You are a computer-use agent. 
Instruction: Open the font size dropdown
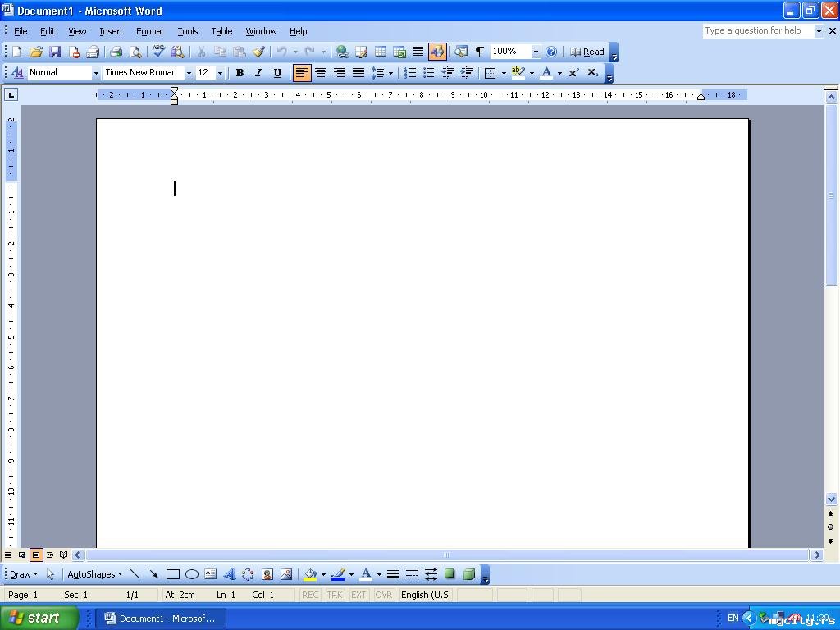[220, 73]
